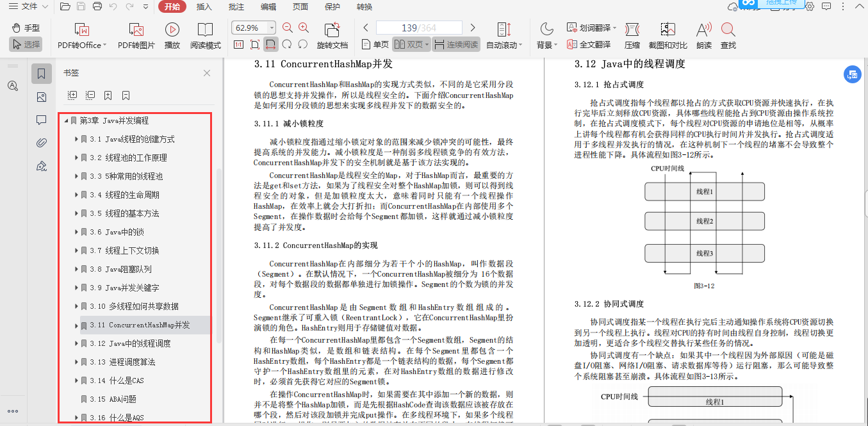Expand all bookmarks icon
This screenshot has height=426, width=868.
tap(72, 95)
